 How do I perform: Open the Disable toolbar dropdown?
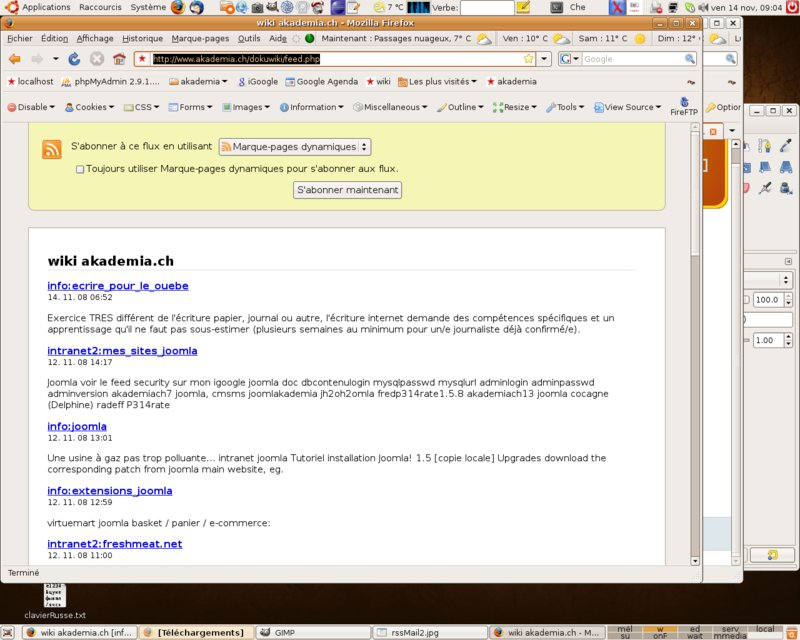pos(31,107)
